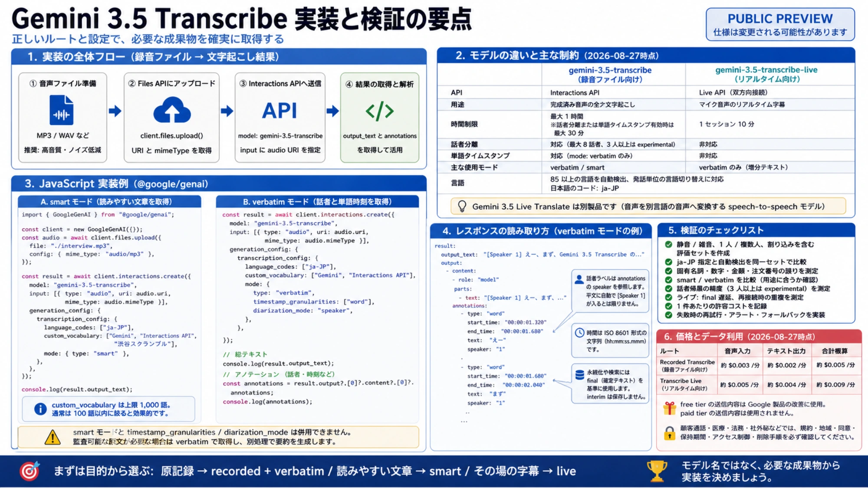Click the clock icon in ISO 8601 note
The width and height of the screenshot is (868, 488).
[579, 333]
